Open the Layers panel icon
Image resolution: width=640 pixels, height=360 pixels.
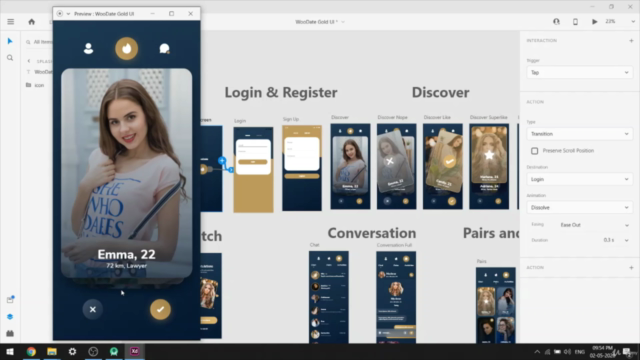[10, 317]
